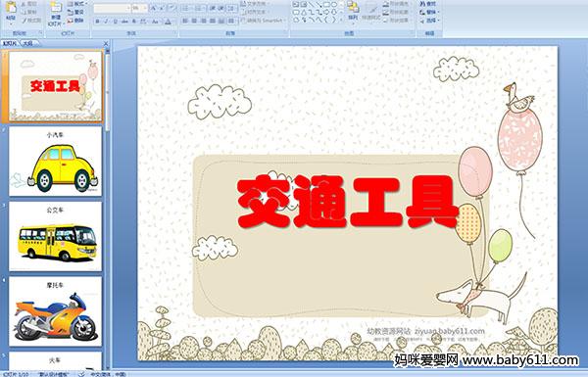Screen dimensions: 588x377
Task: Select the Line shape in shapes gallery
Action: (x=311, y=5)
